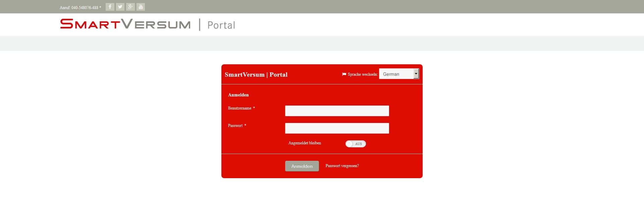Screen dimensions: 644x213
Task: Open the Passwort vergessen link
Action: (342, 166)
